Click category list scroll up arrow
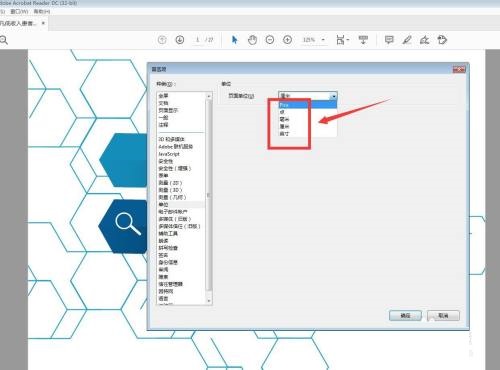 [209, 96]
